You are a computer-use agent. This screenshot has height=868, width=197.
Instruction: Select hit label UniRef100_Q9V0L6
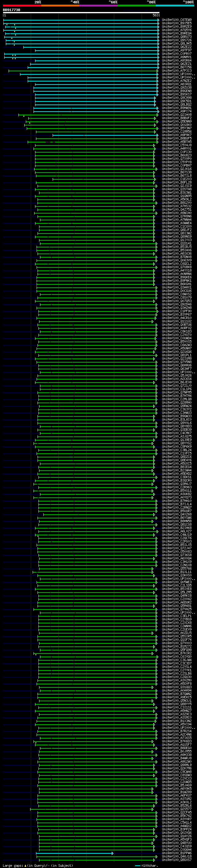point(177,423)
